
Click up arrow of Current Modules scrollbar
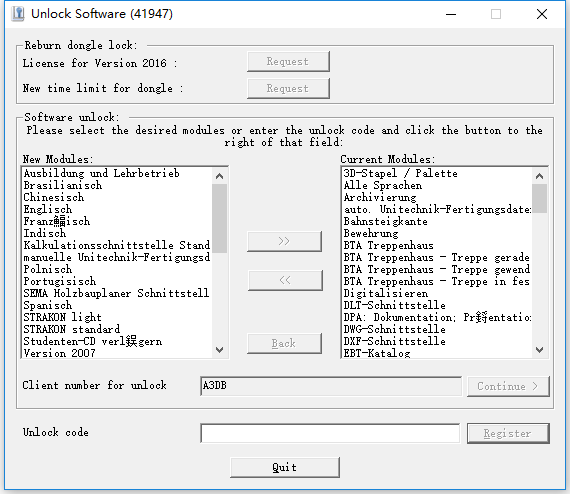tap(539, 176)
